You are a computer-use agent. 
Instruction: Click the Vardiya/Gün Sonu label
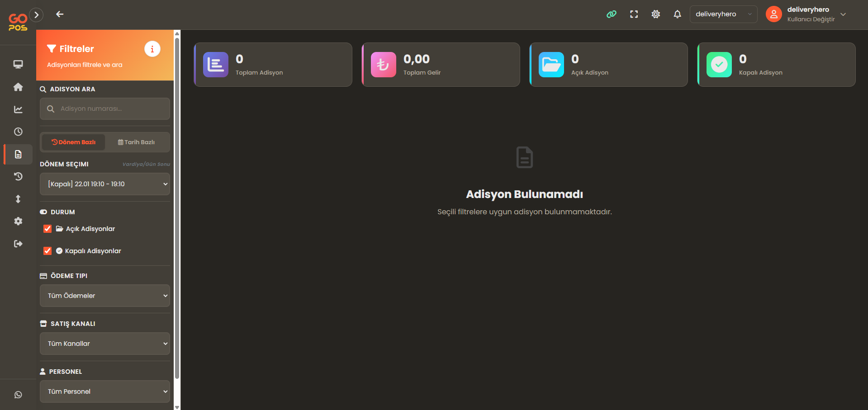coord(146,164)
